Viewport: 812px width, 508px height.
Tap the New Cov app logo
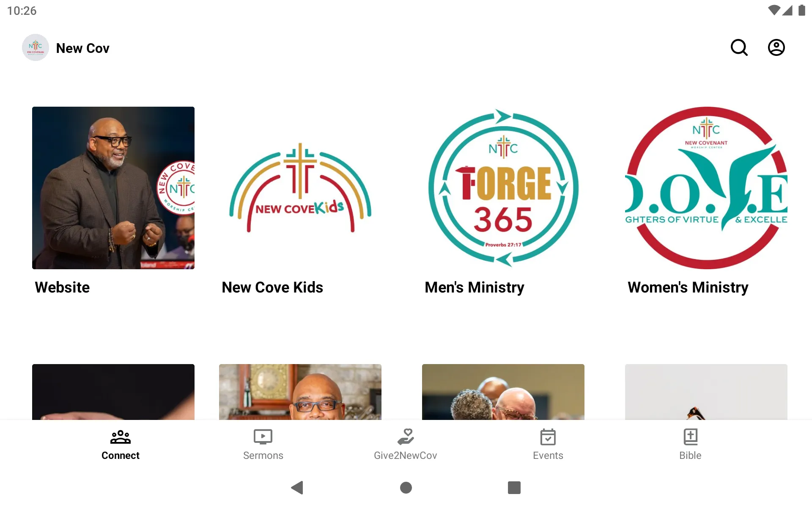[35, 47]
